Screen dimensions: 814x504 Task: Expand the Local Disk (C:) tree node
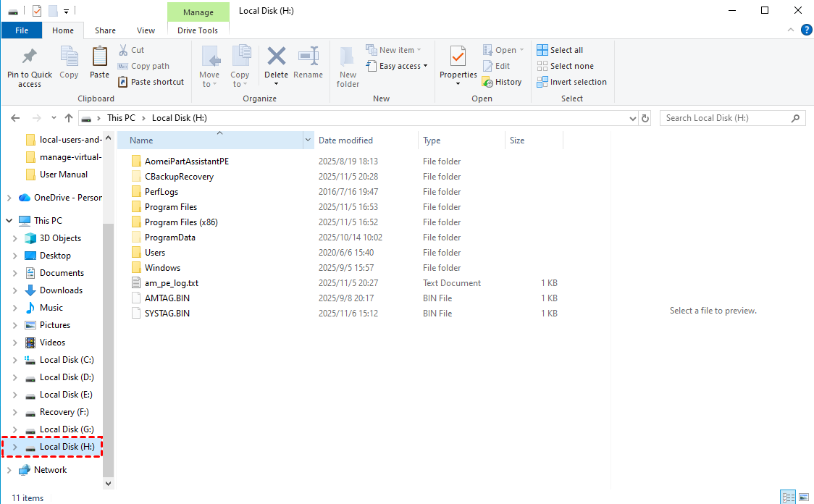(x=15, y=360)
